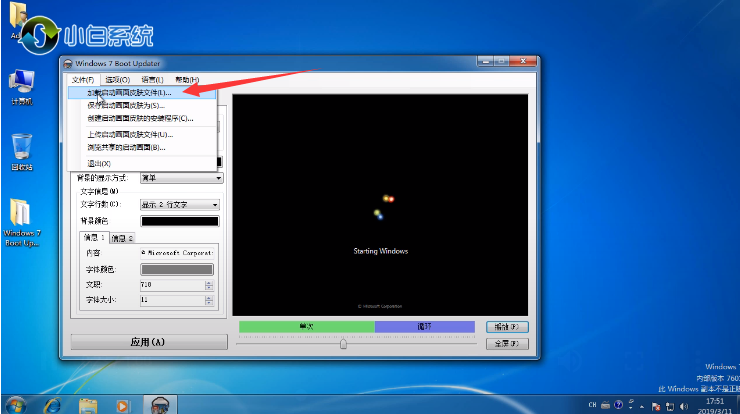740x414 pixels.
Task: Click the Boot Updater taskbar icon
Action: click(x=158, y=404)
